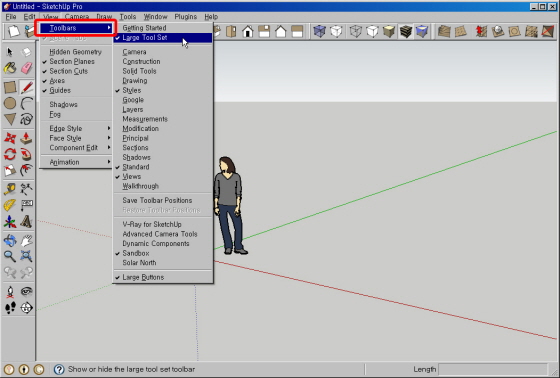Disable Large Buttons option
560x378 pixels.
[x=163, y=277]
